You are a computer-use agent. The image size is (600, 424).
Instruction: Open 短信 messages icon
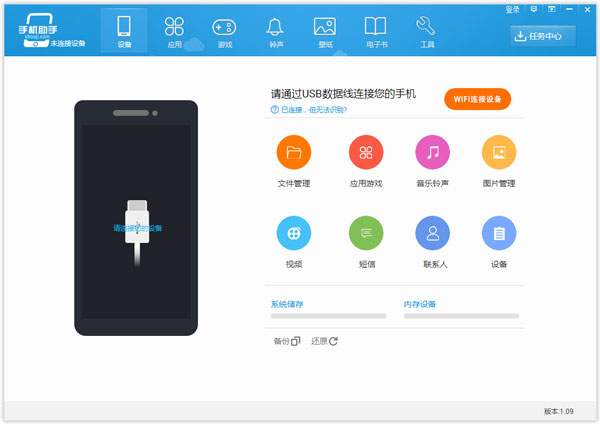coord(366,233)
